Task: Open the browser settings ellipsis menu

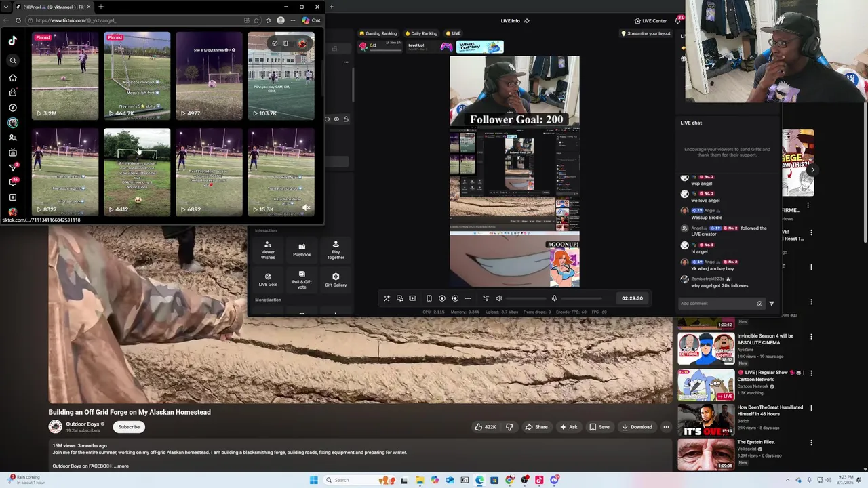Action: tap(293, 20)
